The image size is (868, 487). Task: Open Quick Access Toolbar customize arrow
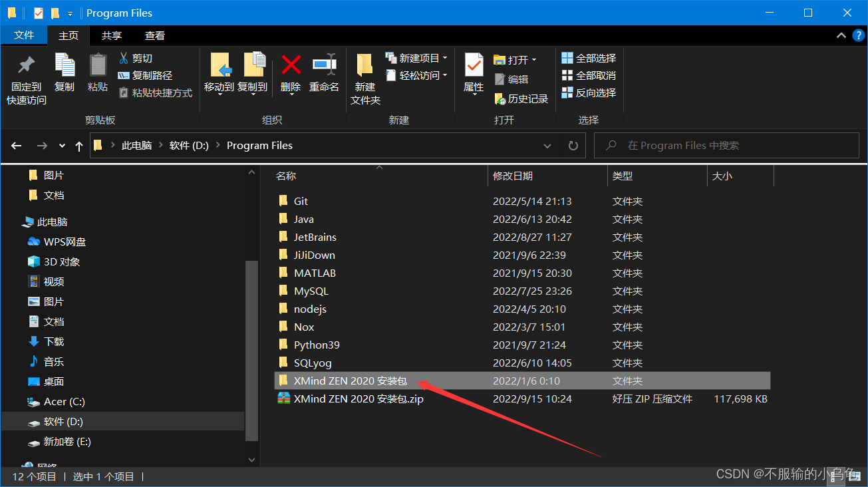[x=70, y=14]
